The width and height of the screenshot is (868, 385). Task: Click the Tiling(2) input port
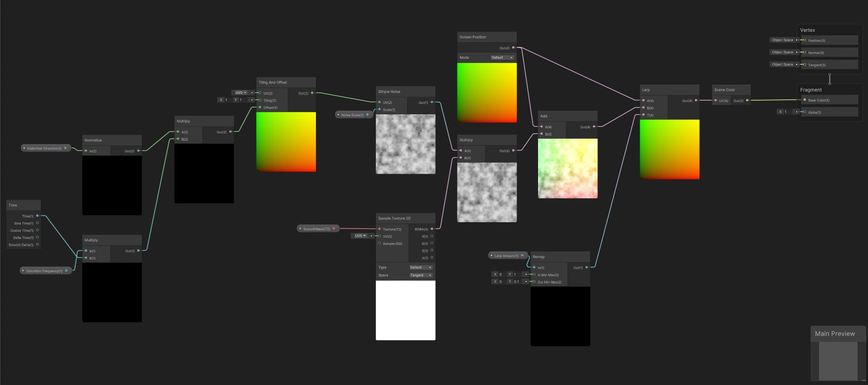(260, 100)
